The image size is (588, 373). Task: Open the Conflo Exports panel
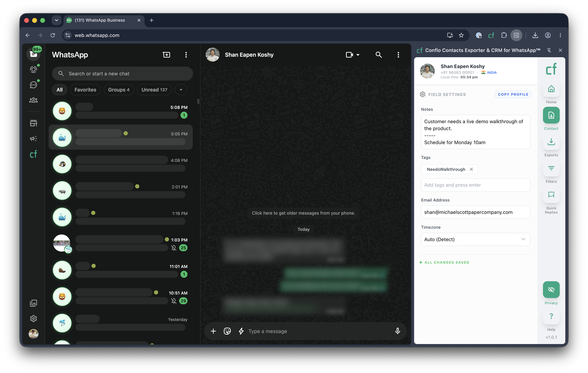point(551,142)
